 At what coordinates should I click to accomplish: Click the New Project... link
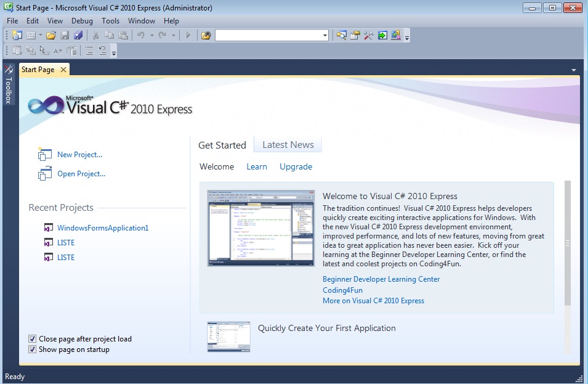tap(79, 155)
